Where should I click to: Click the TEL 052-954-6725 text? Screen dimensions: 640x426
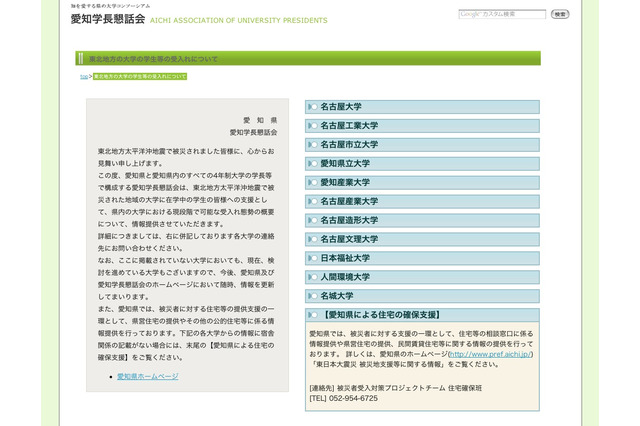(344, 398)
